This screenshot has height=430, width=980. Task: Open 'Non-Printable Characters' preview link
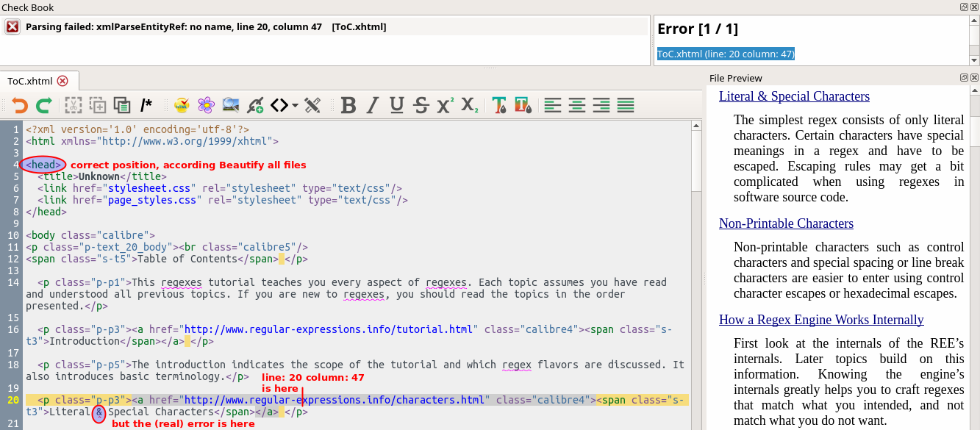786,223
